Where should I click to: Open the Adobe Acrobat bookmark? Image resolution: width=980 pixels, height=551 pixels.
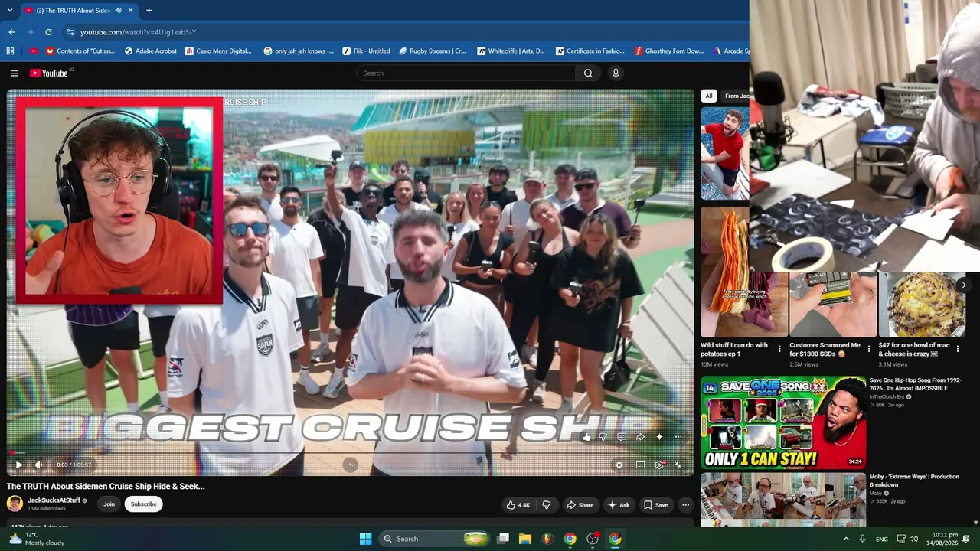coord(151,51)
